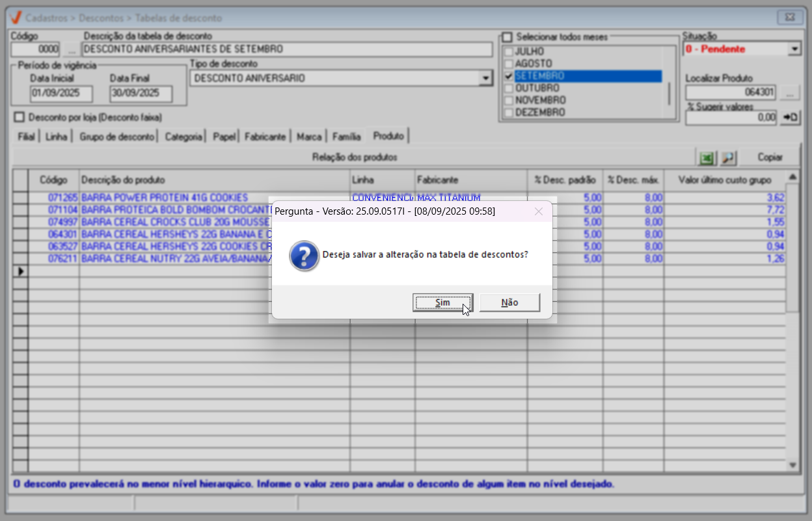Click product grid scroll down arrow
This screenshot has width=812, height=521.
click(x=792, y=465)
